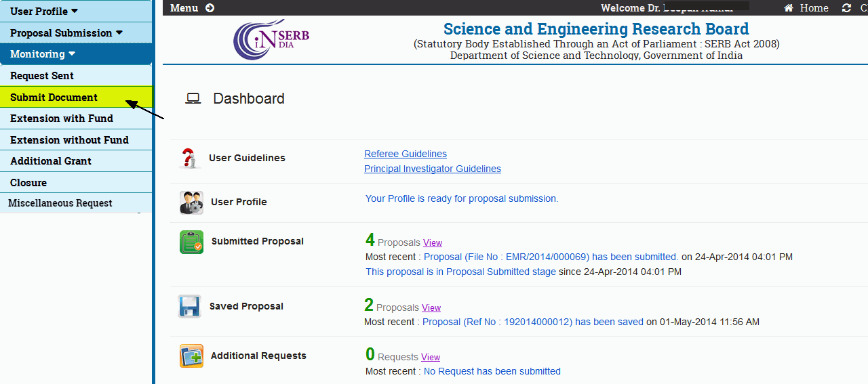The height and width of the screenshot is (384, 868).
Task: Click the User Profile people icon
Action: pyautogui.click(x=191, y=202)
